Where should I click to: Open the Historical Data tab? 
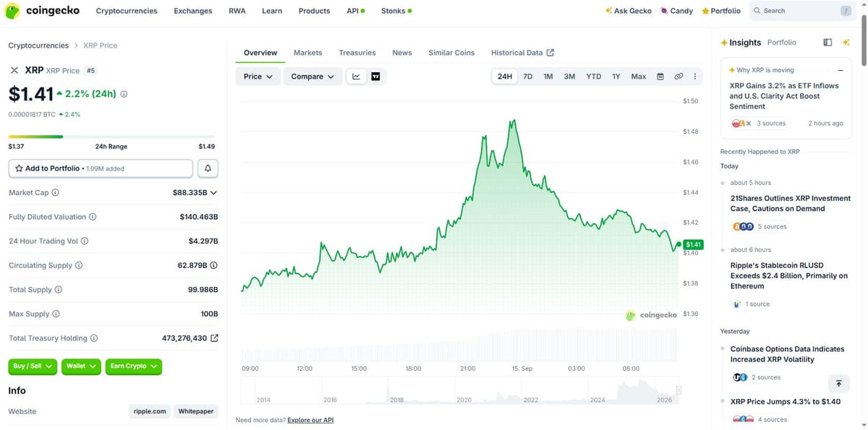[522, 53]
